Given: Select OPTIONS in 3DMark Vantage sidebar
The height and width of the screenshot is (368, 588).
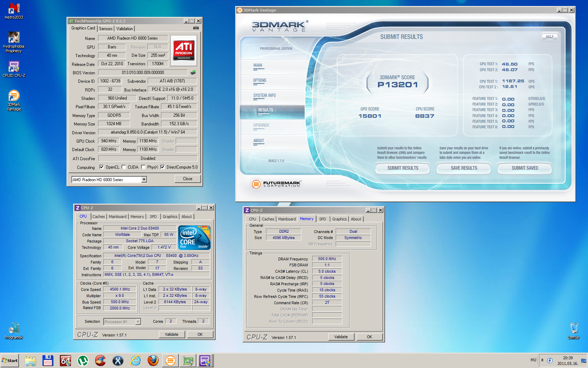Looking at the screenshot, I should [260, 80].
